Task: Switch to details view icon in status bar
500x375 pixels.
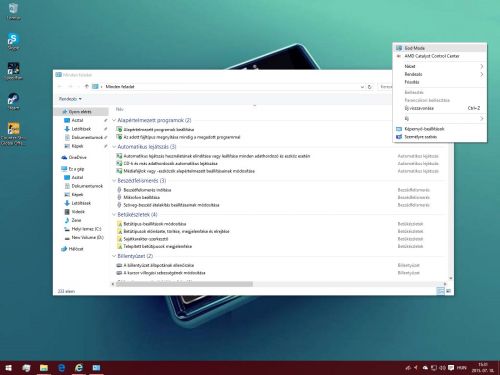Action: pyautogui.click(x=440, y=291)
